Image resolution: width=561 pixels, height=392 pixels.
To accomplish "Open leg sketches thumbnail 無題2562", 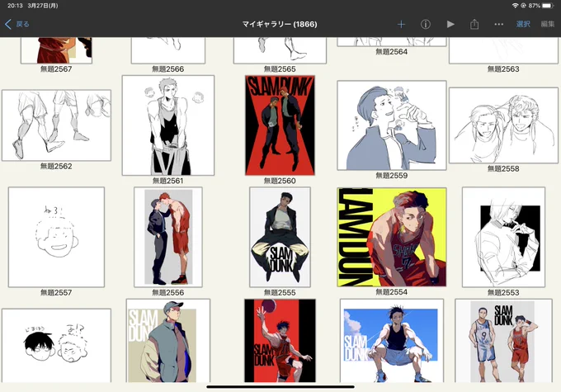I will click(56, 125).
